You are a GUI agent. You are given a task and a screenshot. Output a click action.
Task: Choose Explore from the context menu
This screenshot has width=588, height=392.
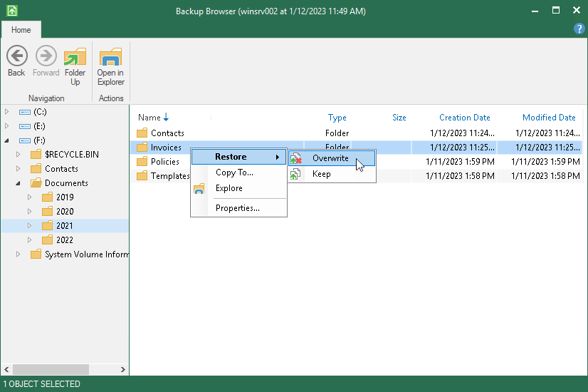tap(239, 188)
